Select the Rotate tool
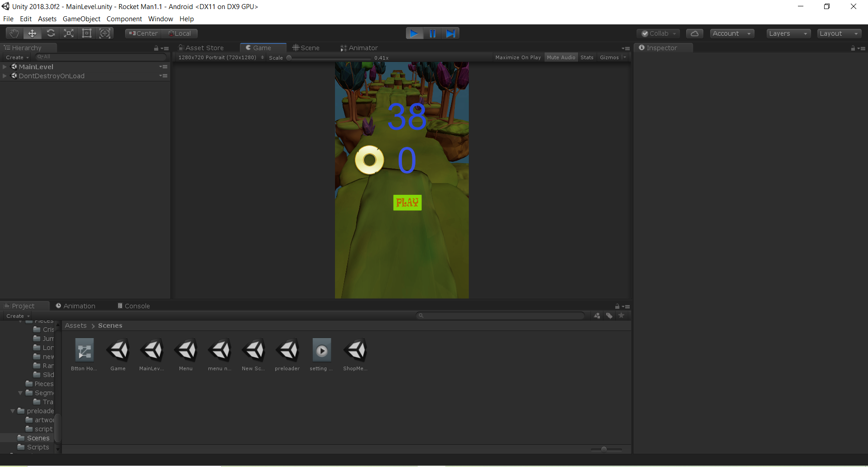Screen dimensions: 868x467 (51, 33)
